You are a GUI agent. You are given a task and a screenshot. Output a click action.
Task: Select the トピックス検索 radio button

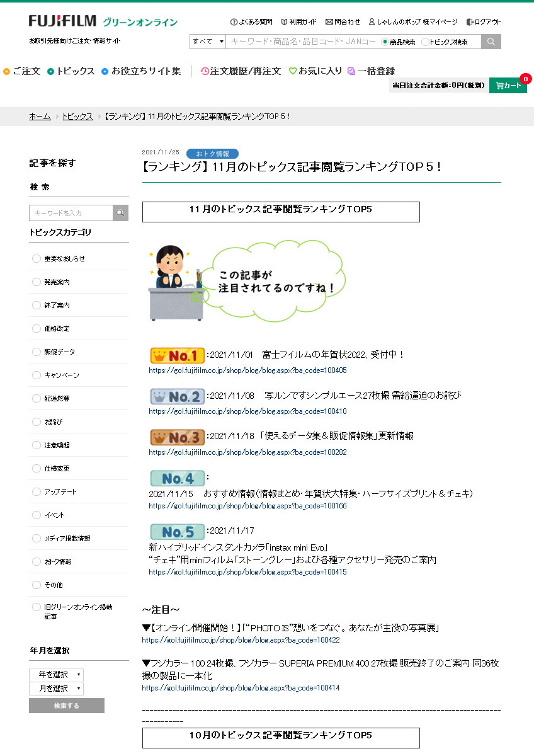click(425, 42)
